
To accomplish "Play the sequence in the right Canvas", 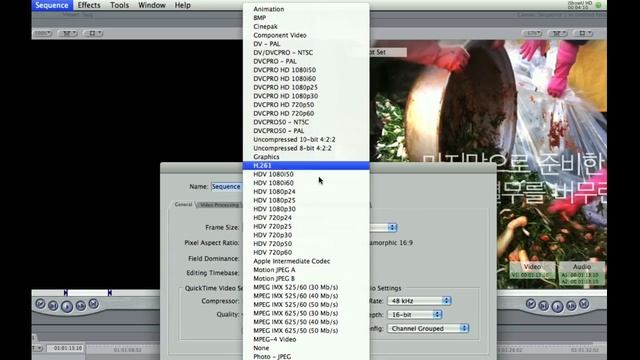I will [557, 306].
